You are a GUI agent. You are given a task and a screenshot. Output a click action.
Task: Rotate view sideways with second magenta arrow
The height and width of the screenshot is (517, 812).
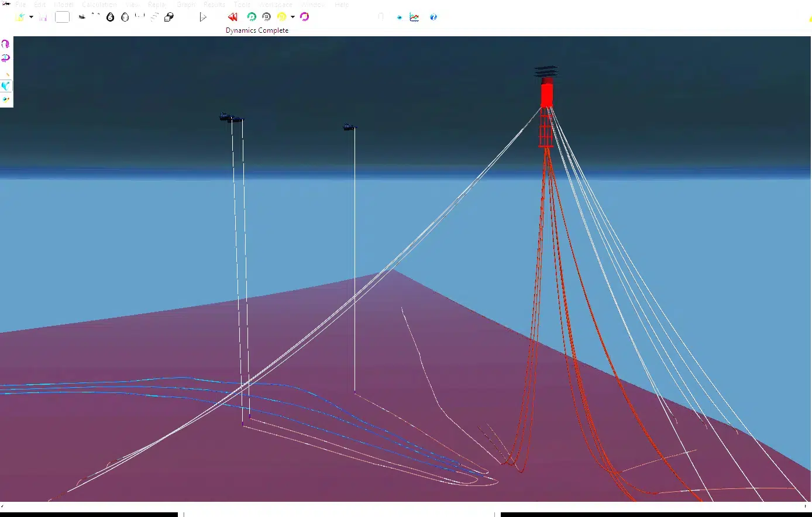click(6, 58)
